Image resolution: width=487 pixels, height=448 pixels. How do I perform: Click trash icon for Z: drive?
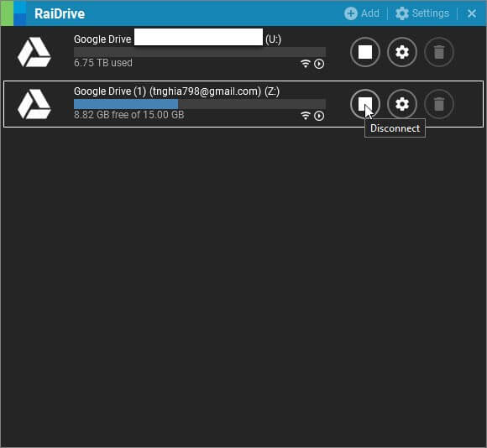click(x=439, y=104)
